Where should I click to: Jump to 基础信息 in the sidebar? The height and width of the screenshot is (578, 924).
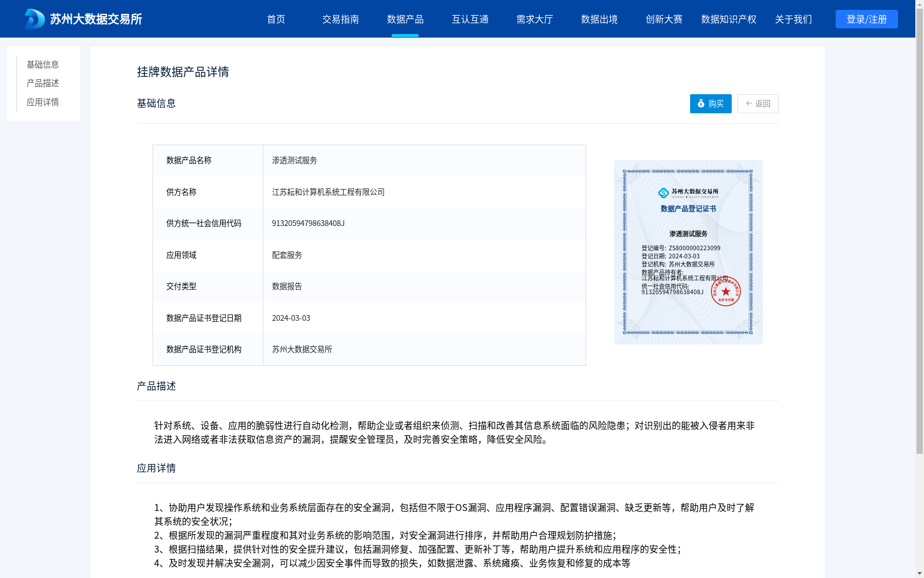point(43,64)
